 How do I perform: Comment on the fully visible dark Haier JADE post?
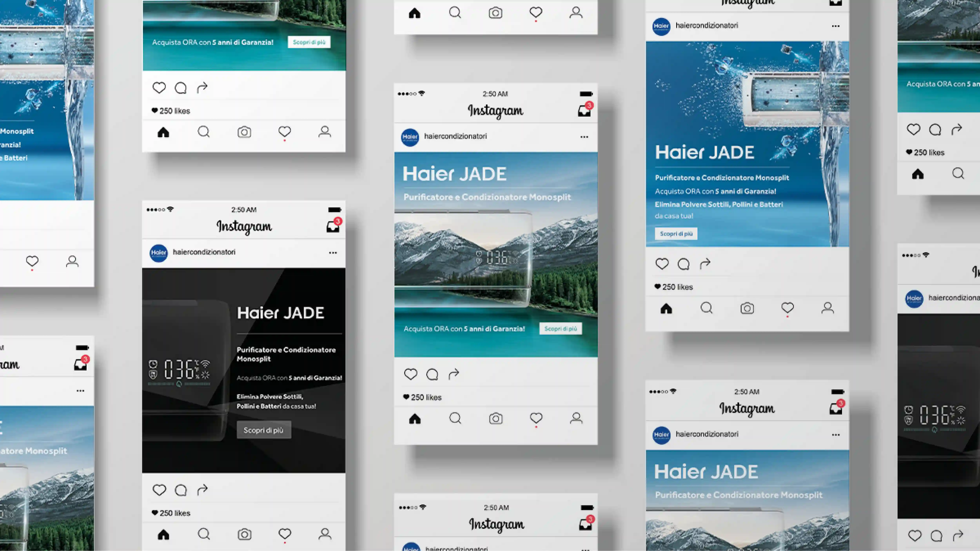coord(181,490)
